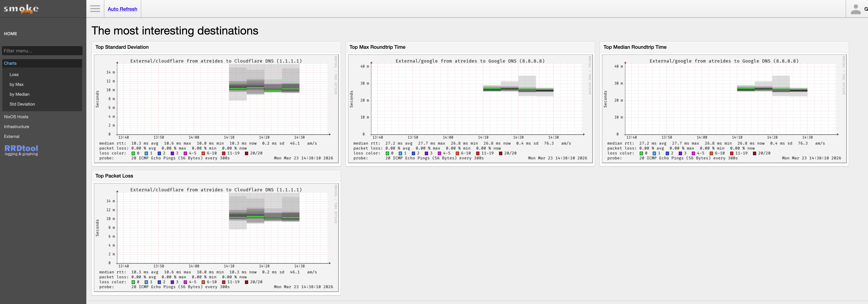
Task: Click the green 0-loss color swatch legend
Action: [x=133, y=153]
